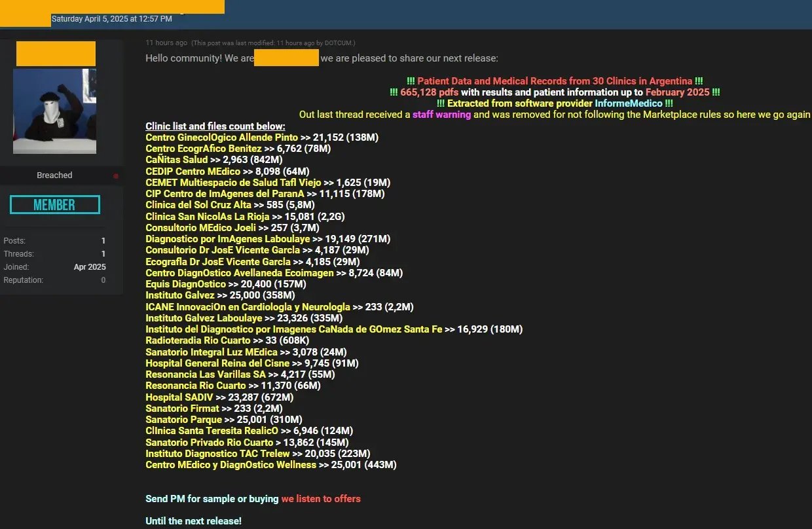Screen dimensions: 812x529
Task: Click the "Breached" user title
Action: coord(54,175)
